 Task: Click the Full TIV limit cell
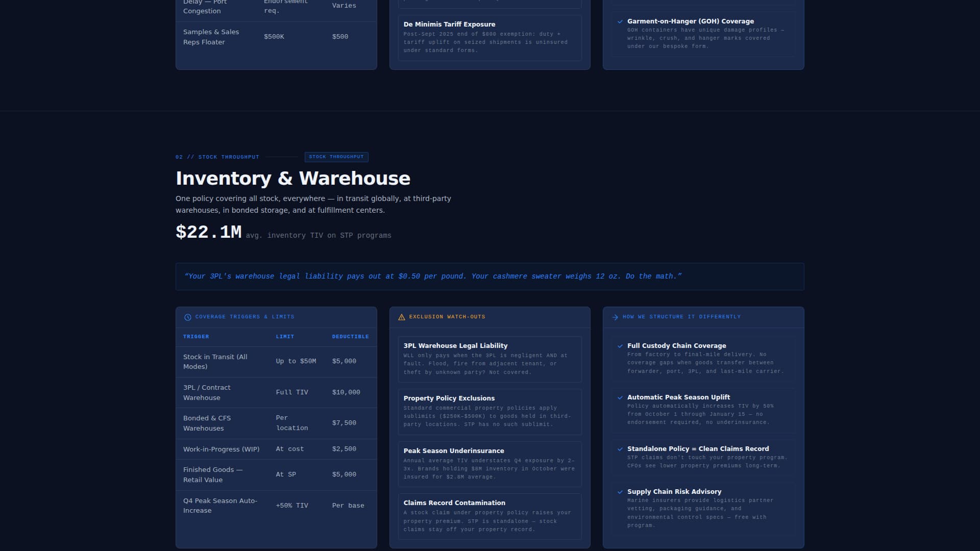tap(292, 392)
